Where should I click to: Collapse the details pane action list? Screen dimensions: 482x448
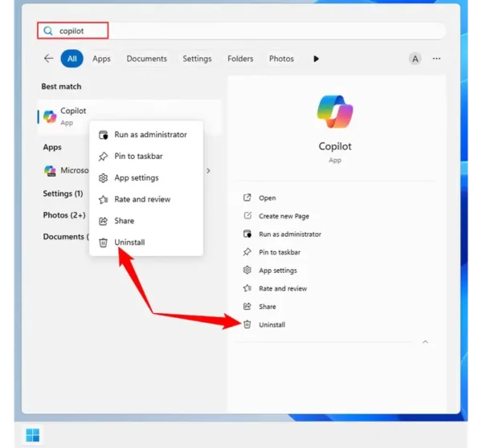tap(425, 342)
